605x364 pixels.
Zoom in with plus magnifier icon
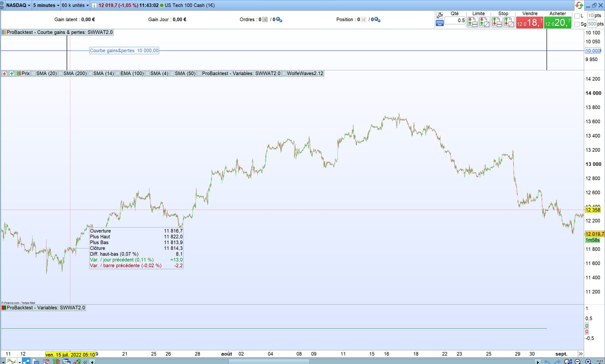tap(588, 361)
